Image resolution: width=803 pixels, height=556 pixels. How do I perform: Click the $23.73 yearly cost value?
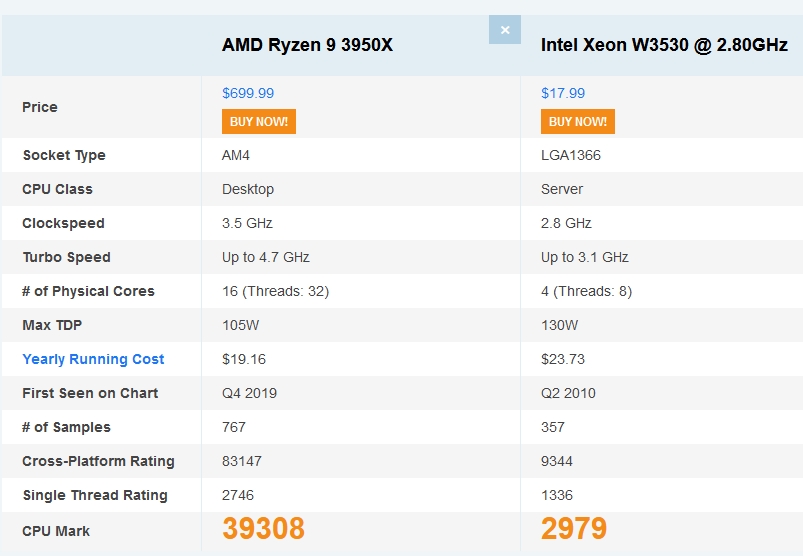563,359
